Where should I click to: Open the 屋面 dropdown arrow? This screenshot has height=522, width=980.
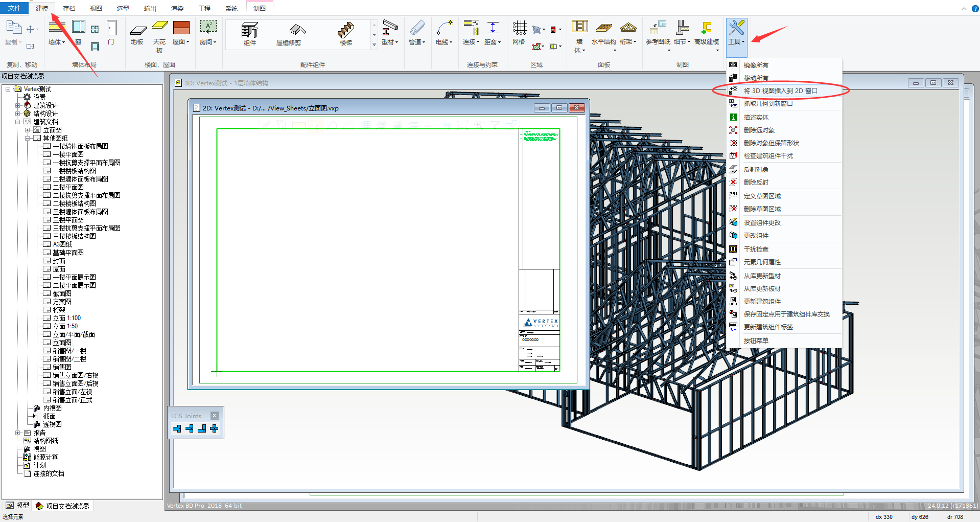point(188,42)
